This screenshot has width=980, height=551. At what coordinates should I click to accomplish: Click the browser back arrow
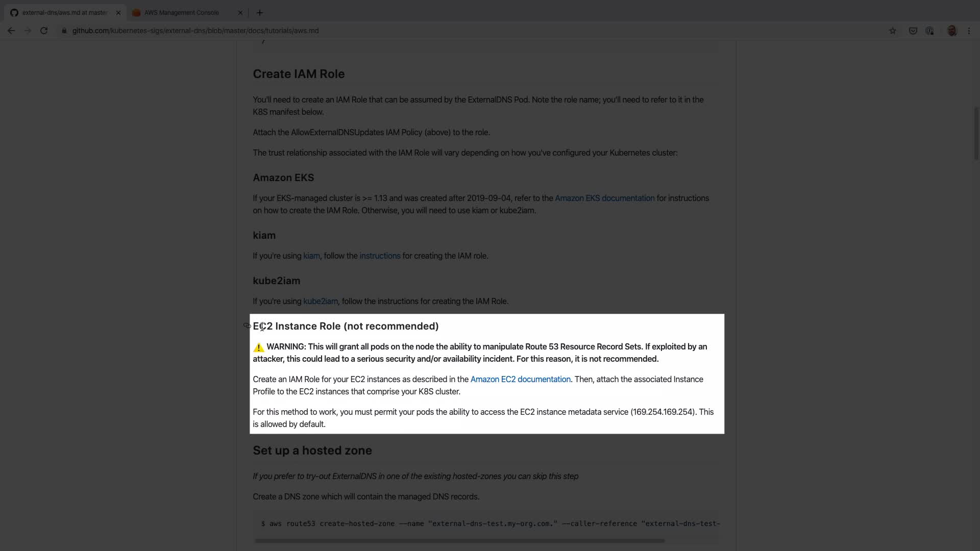coord(11,31)
